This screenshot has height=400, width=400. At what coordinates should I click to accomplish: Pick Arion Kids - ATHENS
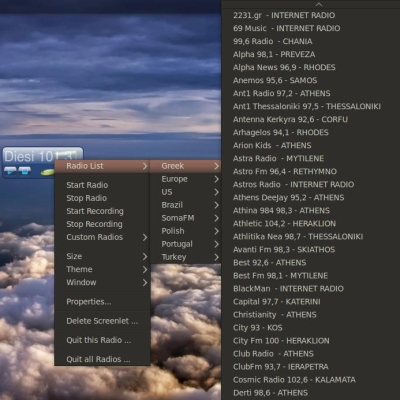tap(311, 145)
